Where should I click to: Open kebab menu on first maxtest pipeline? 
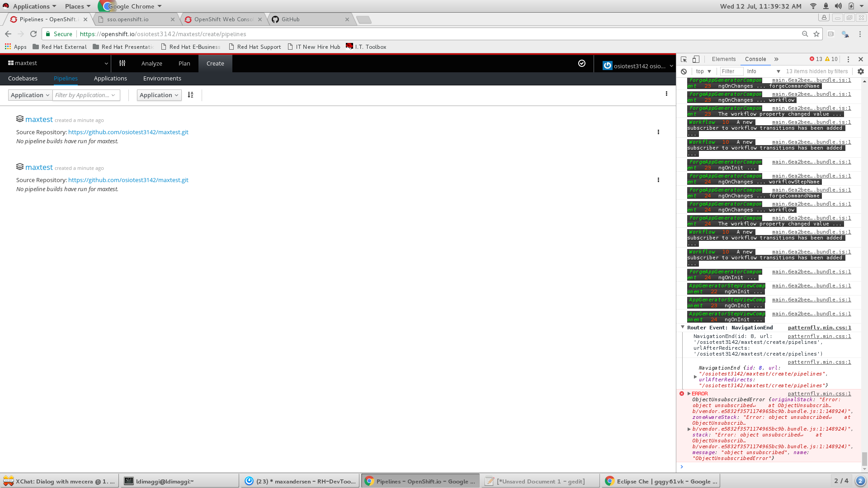pos(658,132)
